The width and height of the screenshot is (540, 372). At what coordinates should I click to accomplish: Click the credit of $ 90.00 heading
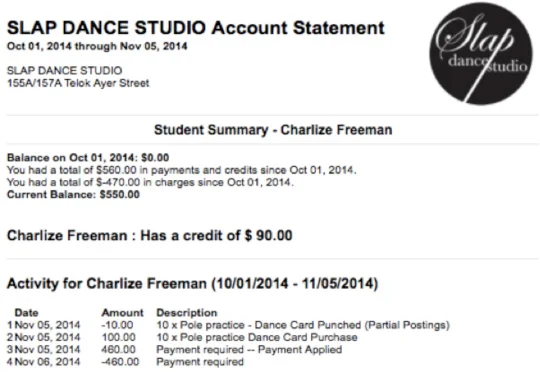[150, 236]
